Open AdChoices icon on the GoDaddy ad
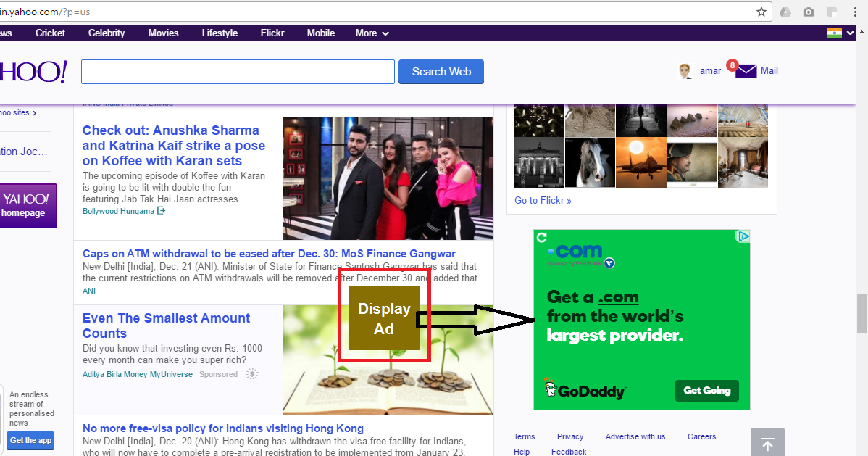Screen dimensions: 868x456 click(743, 236)
